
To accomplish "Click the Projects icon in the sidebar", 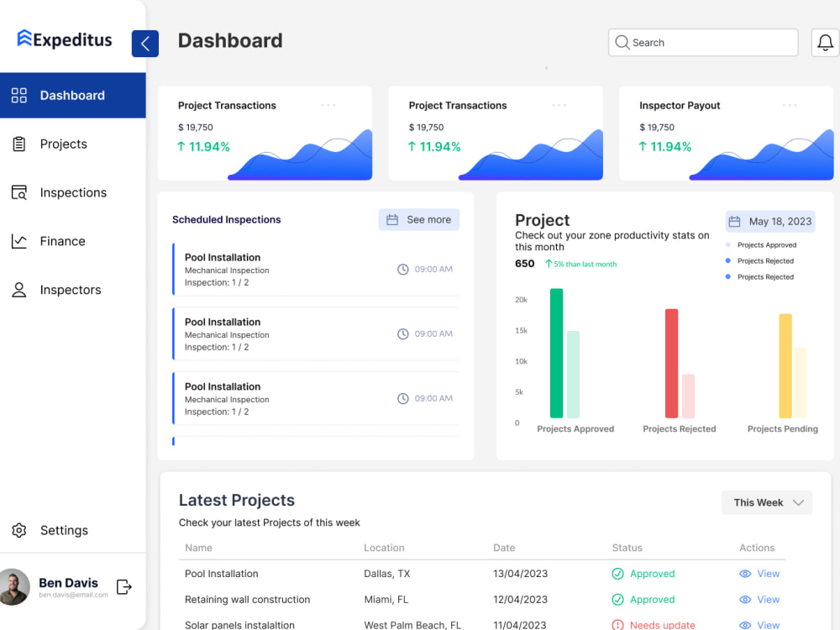I will pos(18,144).
